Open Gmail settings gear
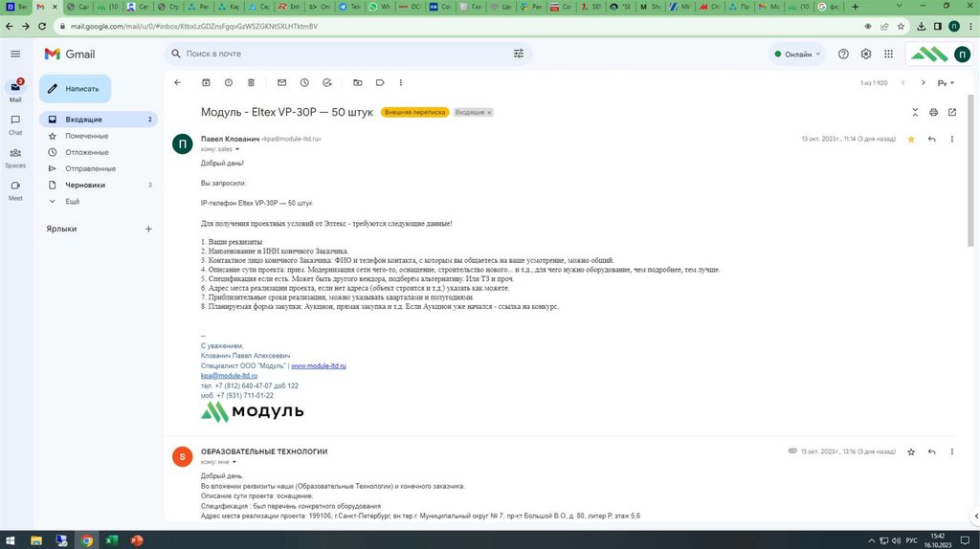The width and height of the screenshot is (980, 549). coord(865,55)
